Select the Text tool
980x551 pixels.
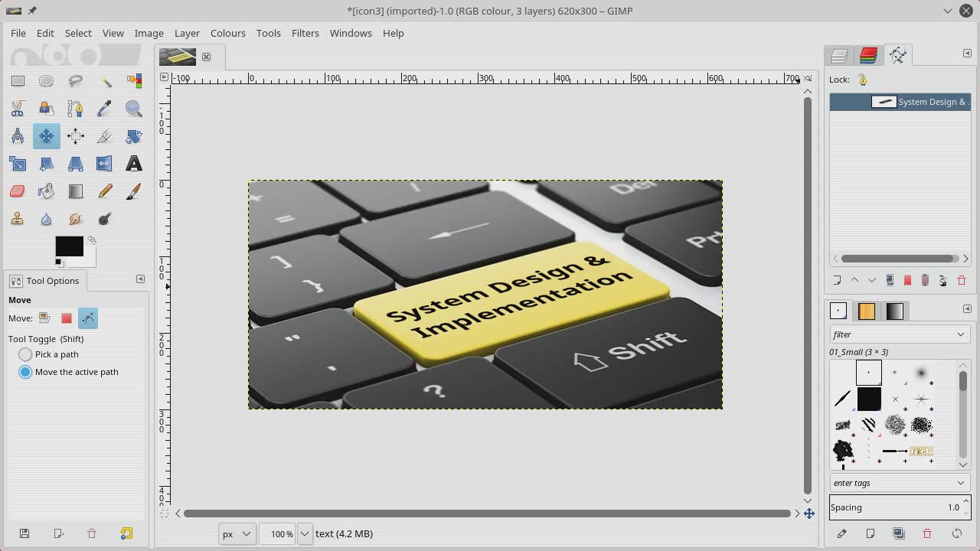click(x=134, y=164)
